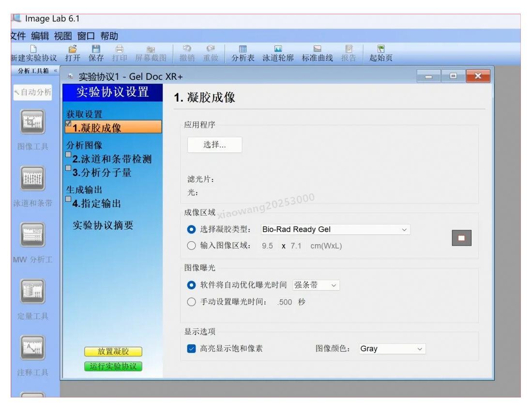The height and width of the screenshot is (411, 532).
Task: Select the 1.凝胶成像 step
Action: [x=113, y=127]
